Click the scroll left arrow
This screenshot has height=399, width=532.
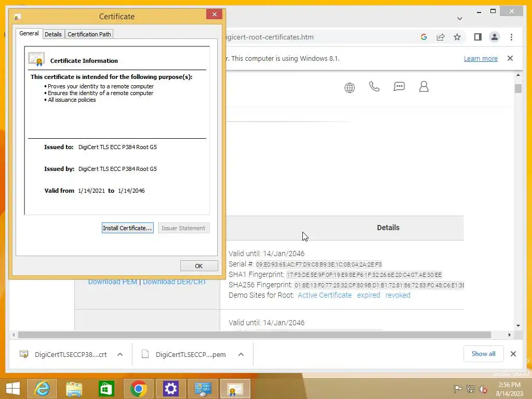tap(13, 335)
